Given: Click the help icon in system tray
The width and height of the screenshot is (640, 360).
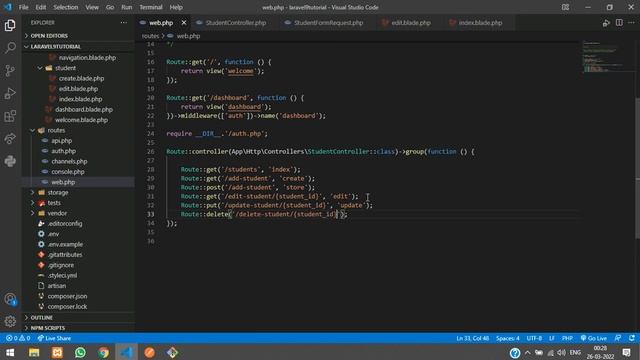Looking at the screenshot, I should tap(515, 353).
